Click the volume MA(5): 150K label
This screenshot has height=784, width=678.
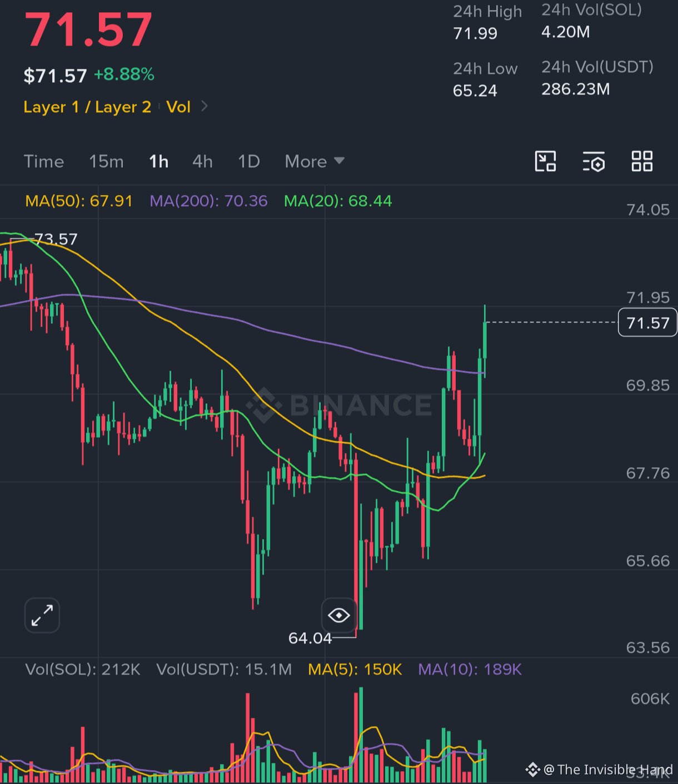pyautogui.click(x=355, y=669)
